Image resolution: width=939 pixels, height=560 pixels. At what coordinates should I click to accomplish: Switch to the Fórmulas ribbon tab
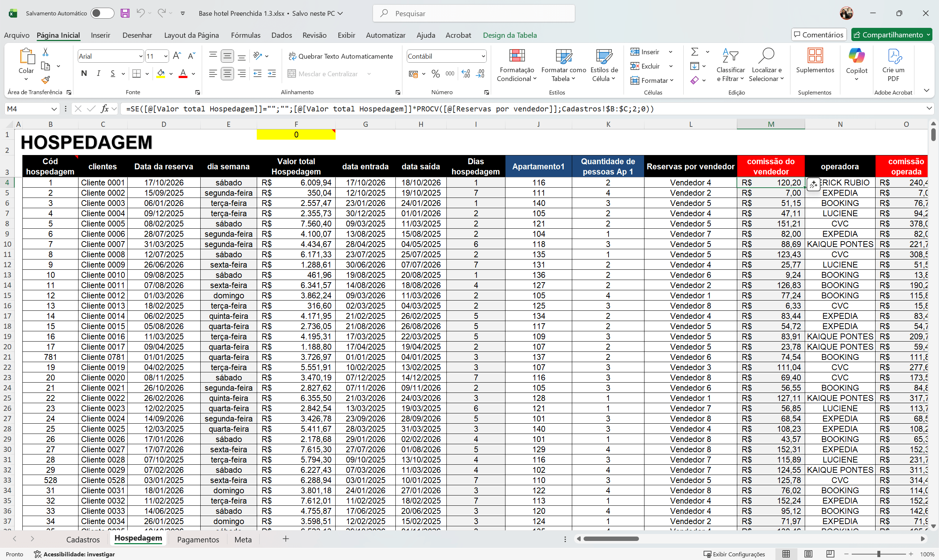coord(245,35)
